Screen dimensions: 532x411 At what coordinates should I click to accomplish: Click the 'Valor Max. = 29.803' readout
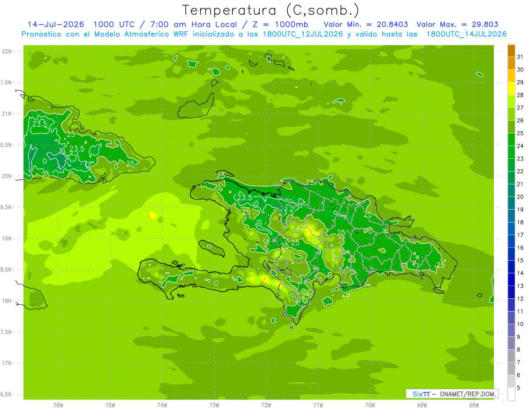[457, 24]
